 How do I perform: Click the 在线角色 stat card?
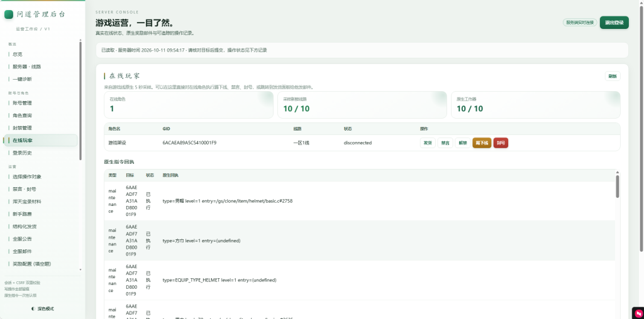tap(189, 105)
